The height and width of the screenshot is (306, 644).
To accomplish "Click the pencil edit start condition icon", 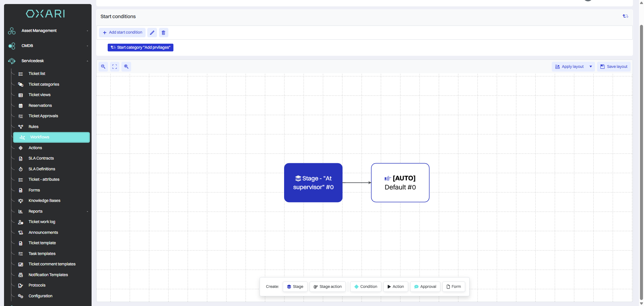I will coord(152,33).
